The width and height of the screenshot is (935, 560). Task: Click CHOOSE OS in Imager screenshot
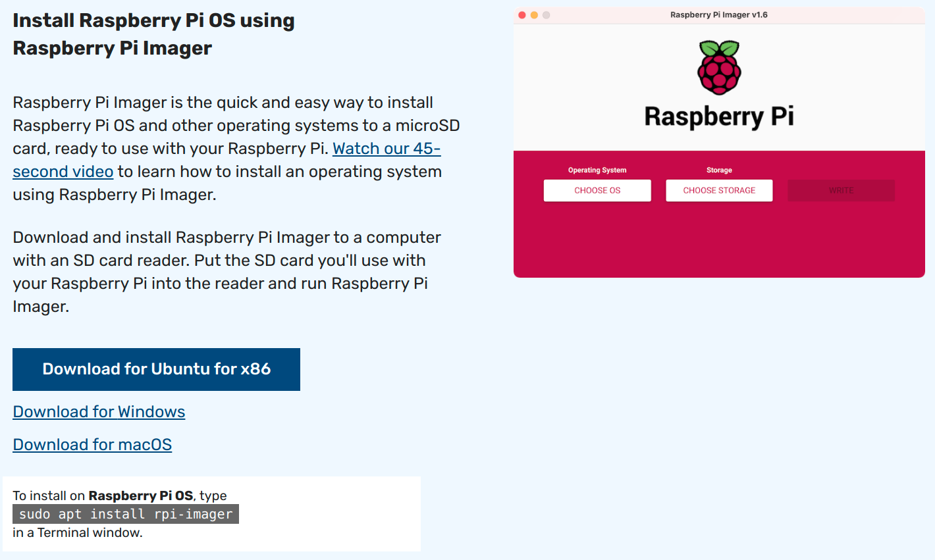coord(597,190)
